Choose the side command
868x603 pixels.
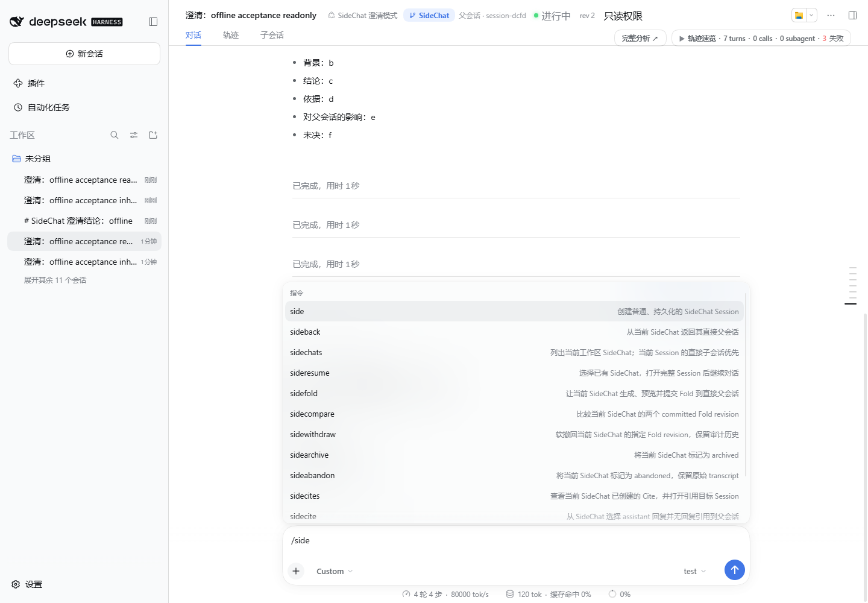pos(514,312)
